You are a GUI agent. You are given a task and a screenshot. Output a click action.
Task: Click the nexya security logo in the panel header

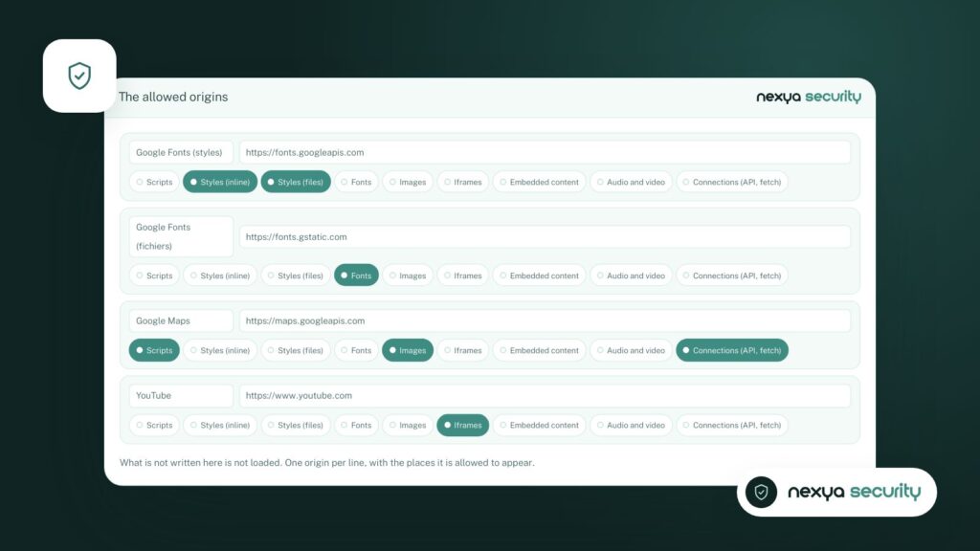pyautogui.click(x=809, y=97)
